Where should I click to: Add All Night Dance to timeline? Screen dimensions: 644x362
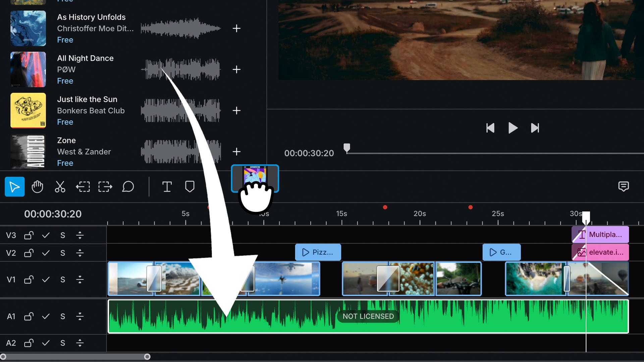click(236, 69)
